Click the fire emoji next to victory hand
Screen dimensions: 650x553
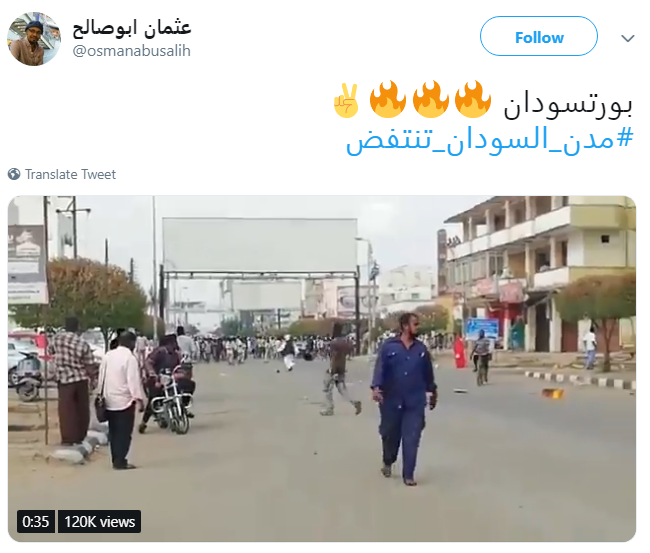[387, 99]
